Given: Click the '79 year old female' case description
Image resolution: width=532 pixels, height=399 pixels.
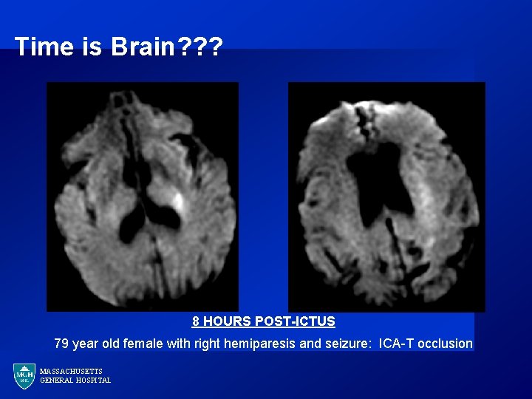Looking at the screenshot, I should (264, 344).
